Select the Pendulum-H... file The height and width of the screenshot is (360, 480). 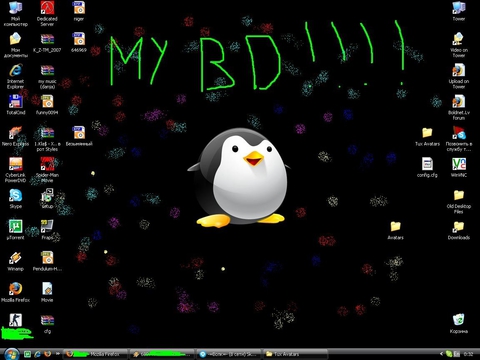tap(47, 261)
